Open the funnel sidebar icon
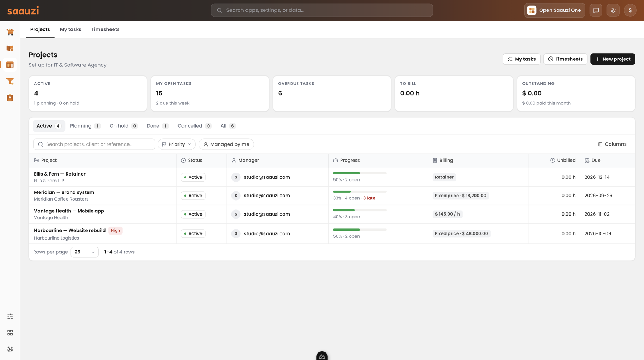Viewport: 644px width, 360px height. pos(10,82)
